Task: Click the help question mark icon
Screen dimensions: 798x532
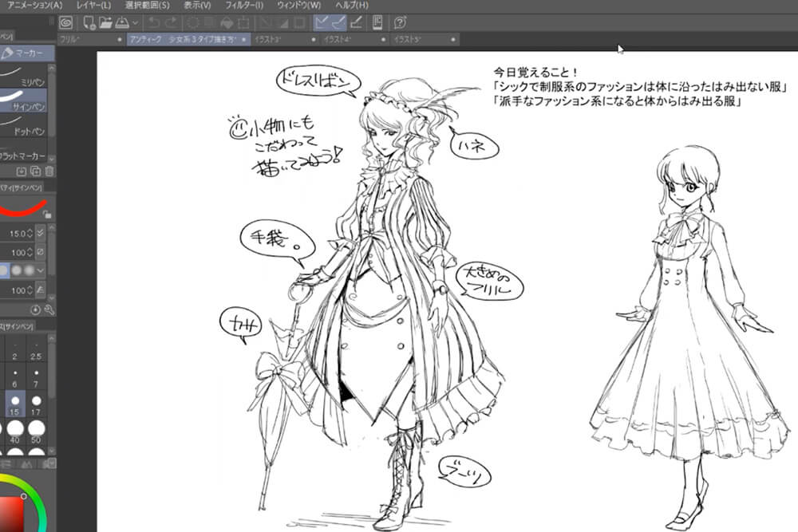Action: coord(400,22)
